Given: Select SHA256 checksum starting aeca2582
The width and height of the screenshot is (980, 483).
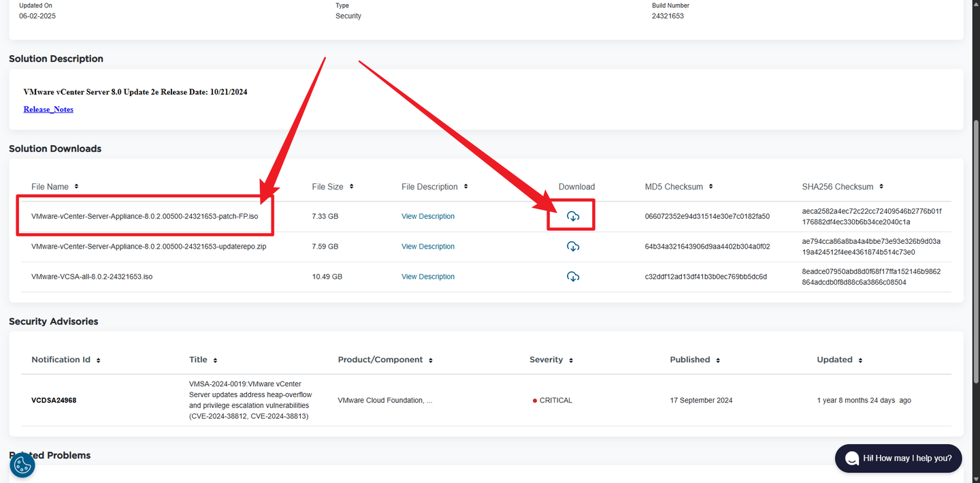Looking at the screenshot, I should tap(872, 217).
